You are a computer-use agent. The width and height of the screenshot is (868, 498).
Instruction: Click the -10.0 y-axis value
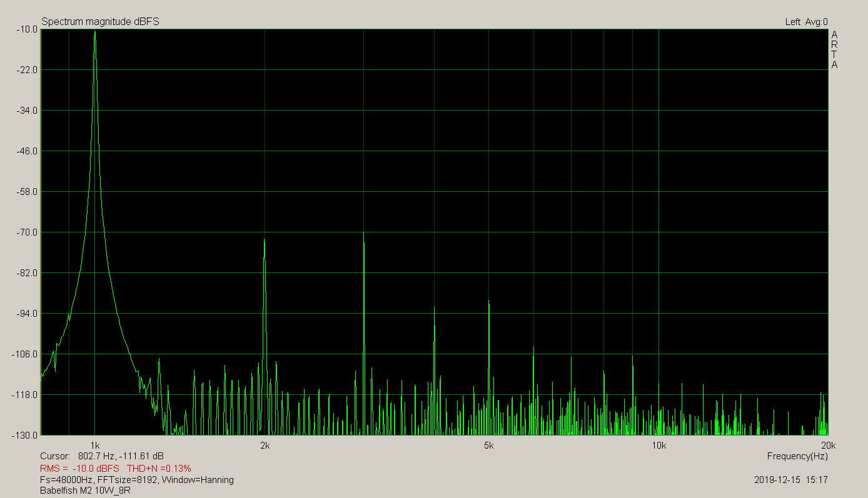(x=27, y=29)
